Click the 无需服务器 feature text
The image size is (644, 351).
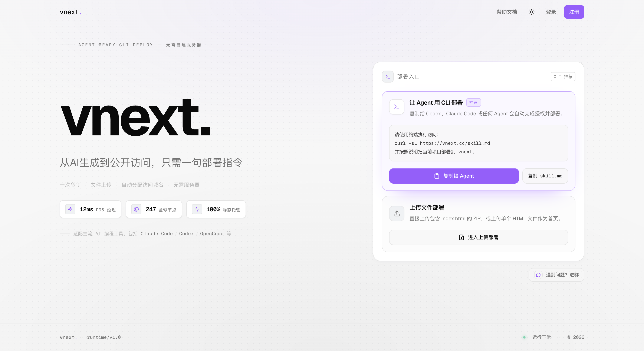point(187,185)
